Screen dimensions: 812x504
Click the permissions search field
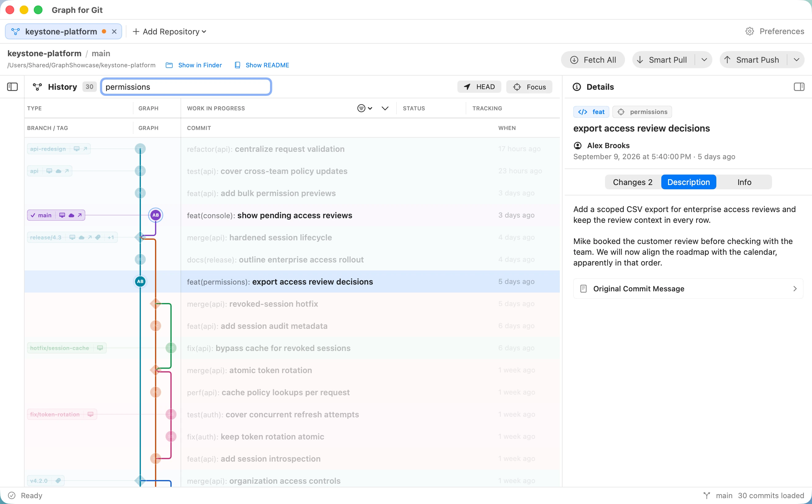pyautogui.click(x=186, y=87)
